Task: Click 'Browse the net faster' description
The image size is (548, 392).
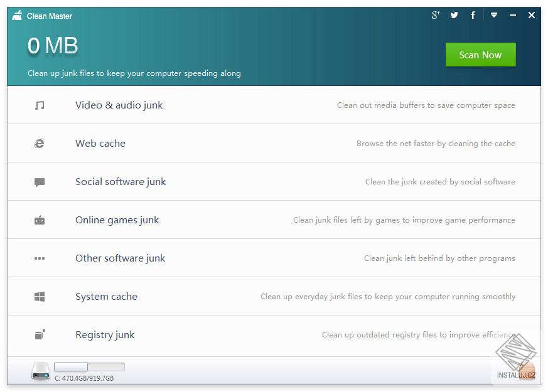Action: [436, 143]
